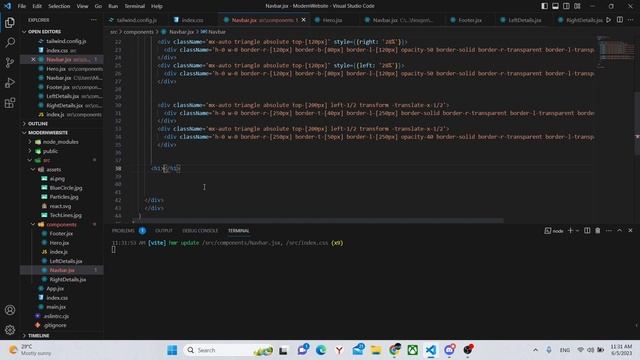The image size is (640, 360).
Task: Open .gitignore in the file tree
Action: [55, 325]
